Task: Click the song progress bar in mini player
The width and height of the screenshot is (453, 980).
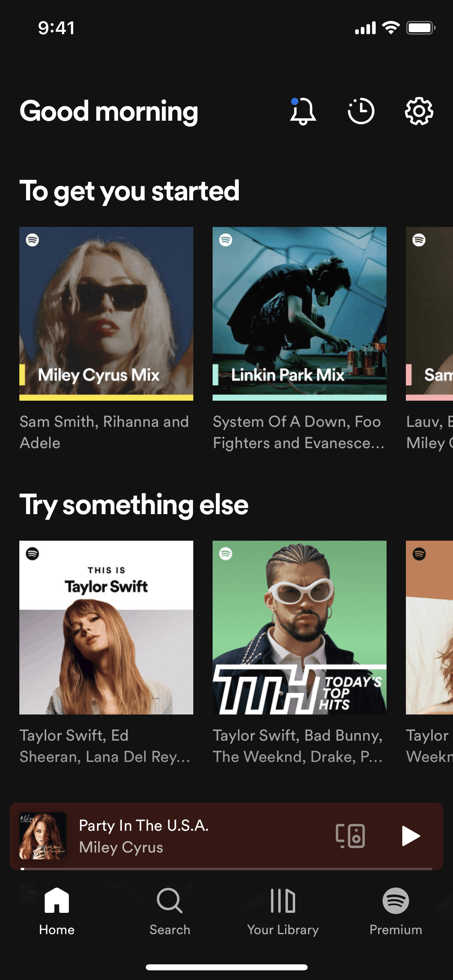Action: [226, 869]
